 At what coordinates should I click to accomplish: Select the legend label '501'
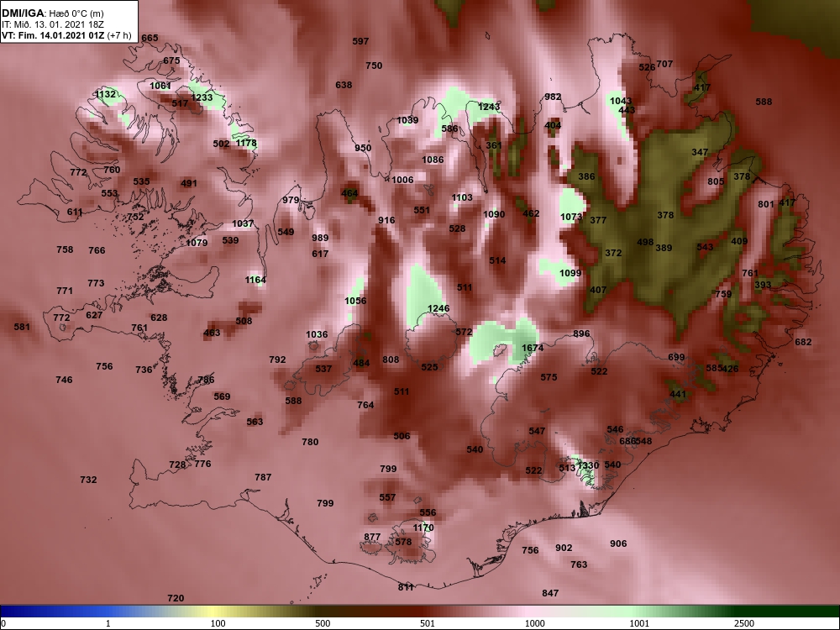click(428, 623)
